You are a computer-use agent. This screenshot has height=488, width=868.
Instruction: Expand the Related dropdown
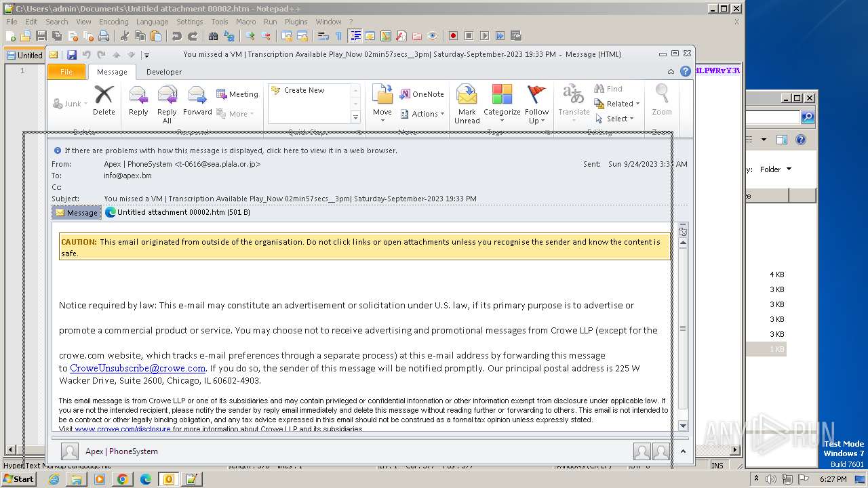[x=618, y=104]
